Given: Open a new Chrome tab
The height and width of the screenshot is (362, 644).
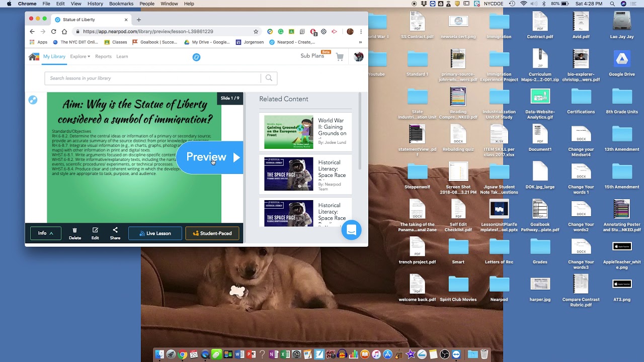Looking at the screenshot, I should click(x=139, y=20).
